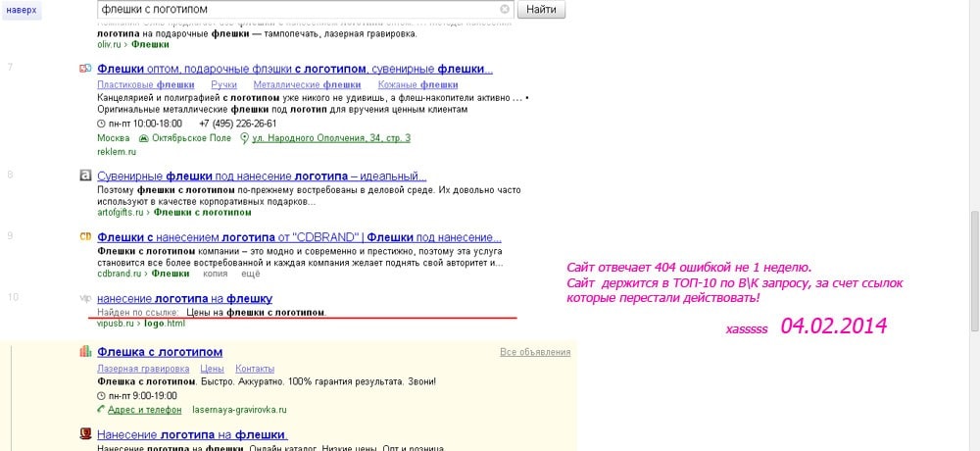Click 'Москва' location link

(x=114, y=138)
